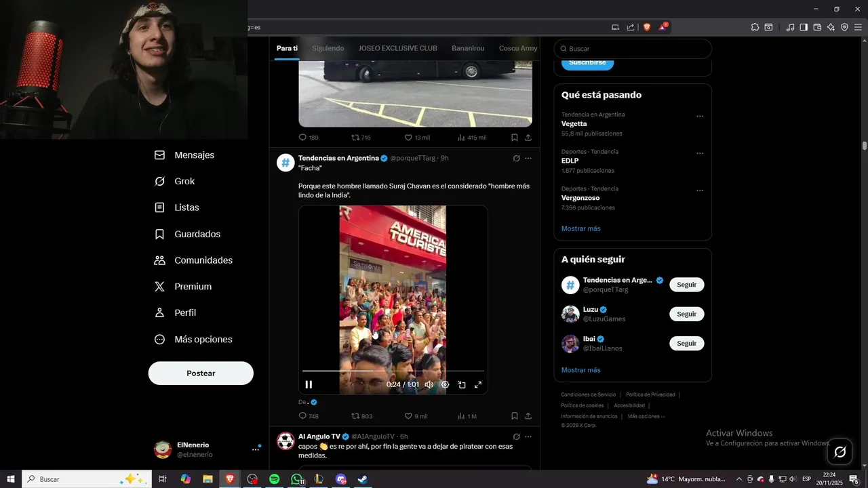
Task: Open Guardados bookmarks page
Action: click(188, 235)
